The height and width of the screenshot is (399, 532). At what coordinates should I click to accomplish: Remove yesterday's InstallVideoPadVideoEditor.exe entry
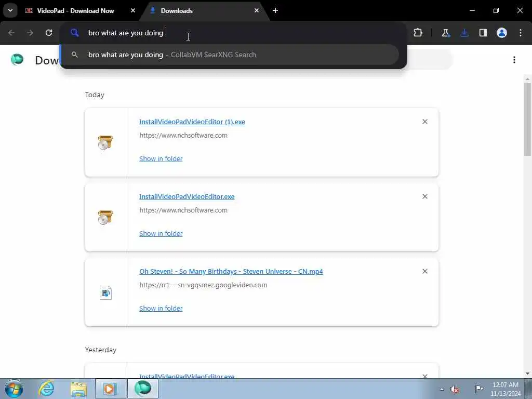click(425, 376)
